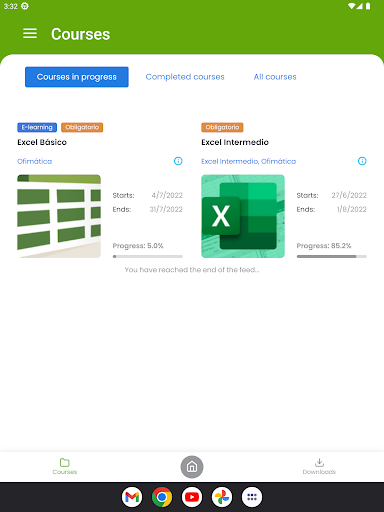Click the Excel Intermedio progress bar

(332, 256)
